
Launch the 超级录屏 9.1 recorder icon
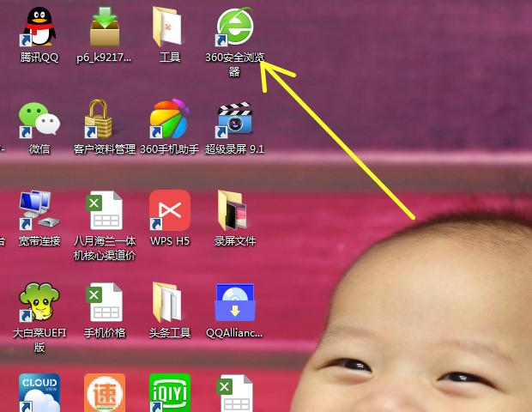click(235, 119)
